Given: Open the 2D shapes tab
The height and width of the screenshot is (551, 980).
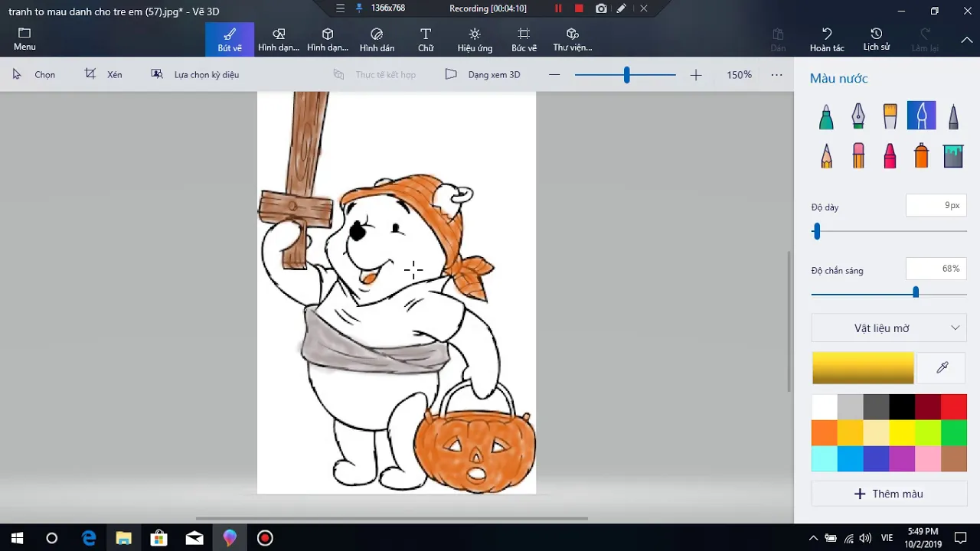Looking at the screenshot, I should click(x=279, y=40).
